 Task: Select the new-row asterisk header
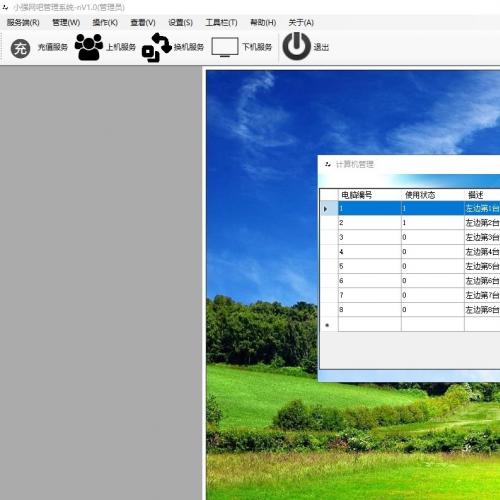click(329, 324)
